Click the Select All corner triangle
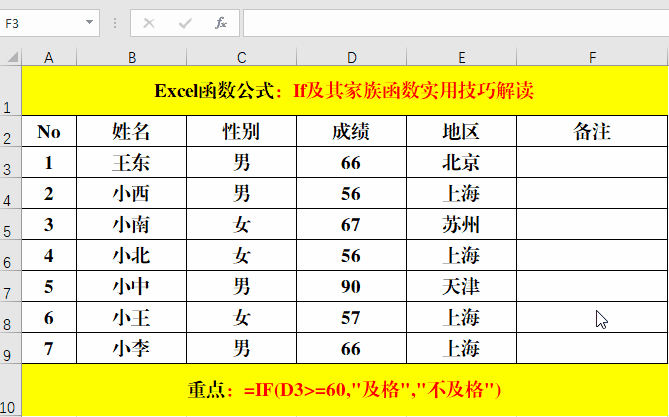 click(x=13, y=57)
